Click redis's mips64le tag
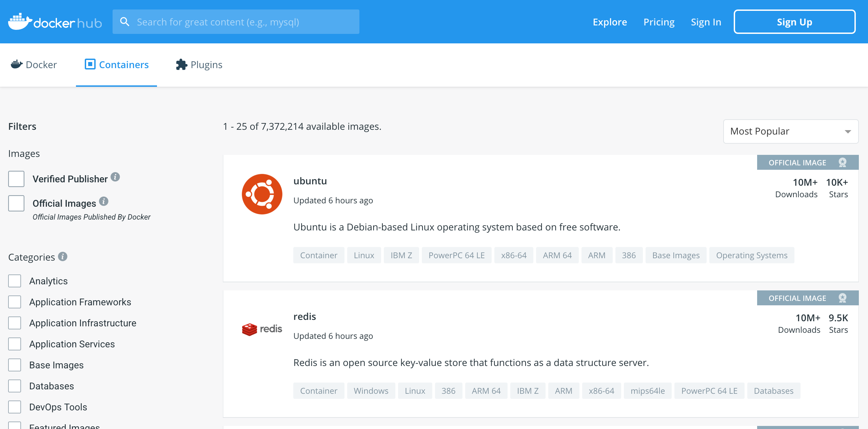Screen dimensions: 868x429 coord(648,391)
